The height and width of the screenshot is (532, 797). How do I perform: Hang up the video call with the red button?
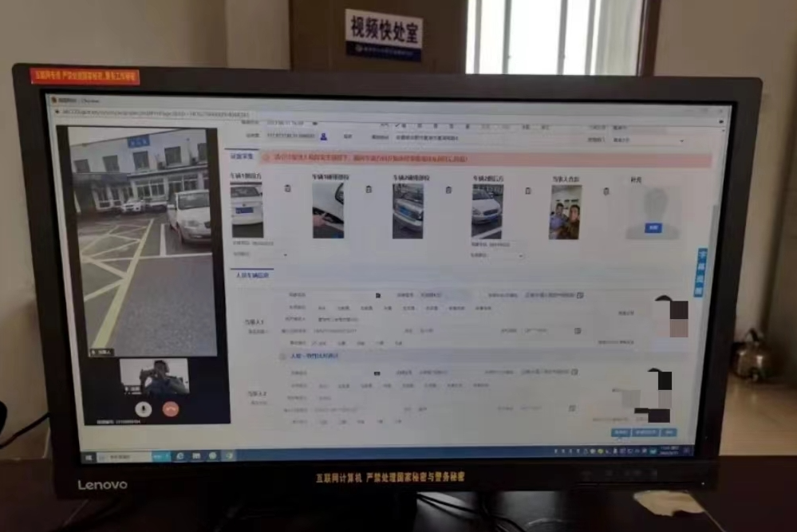click(x=171, y=409)
